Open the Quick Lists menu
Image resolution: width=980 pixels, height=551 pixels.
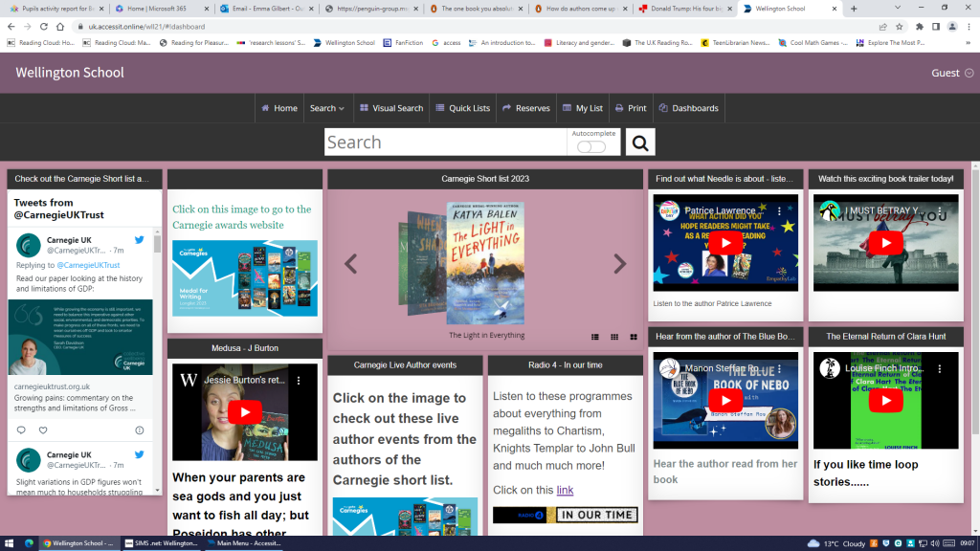(x=463, y=108)
